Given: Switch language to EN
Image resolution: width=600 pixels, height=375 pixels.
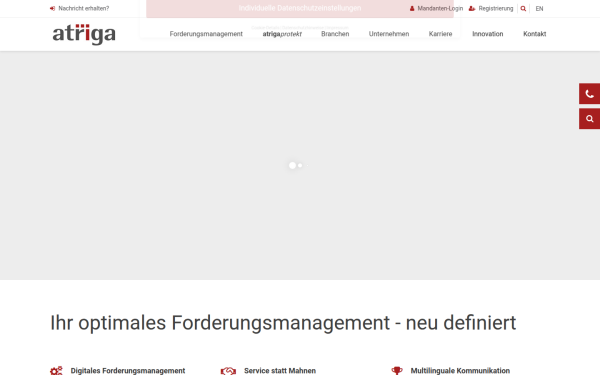Looking at the screenshot, I should (539, 8).
